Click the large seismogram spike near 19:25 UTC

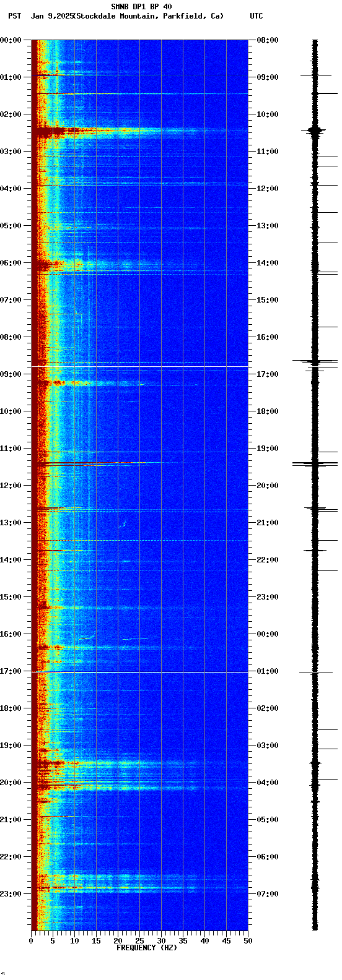(x=315, y=463)
